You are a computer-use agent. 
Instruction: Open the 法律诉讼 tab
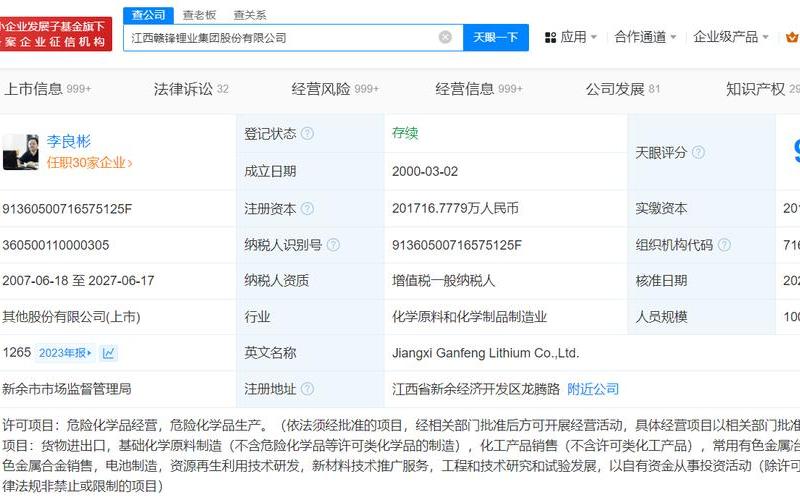(191, 89)
